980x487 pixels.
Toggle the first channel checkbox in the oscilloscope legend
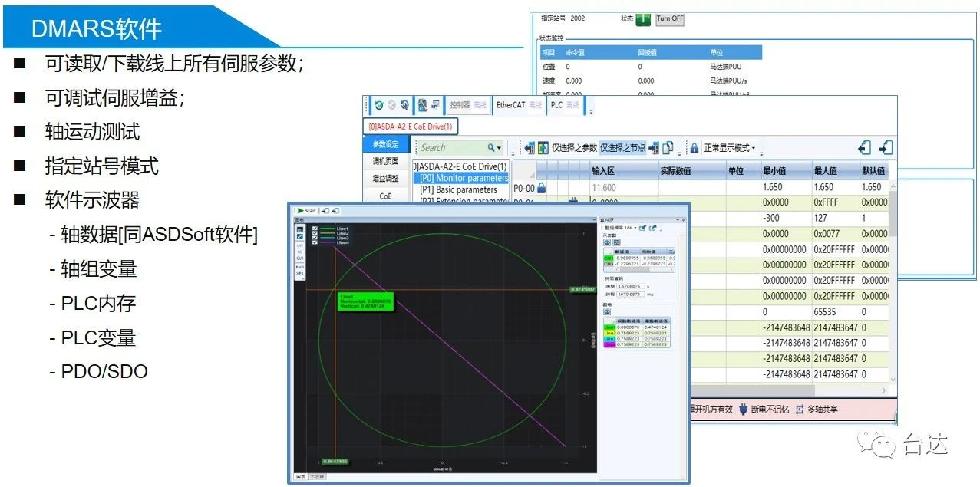(x=314, y=228)
